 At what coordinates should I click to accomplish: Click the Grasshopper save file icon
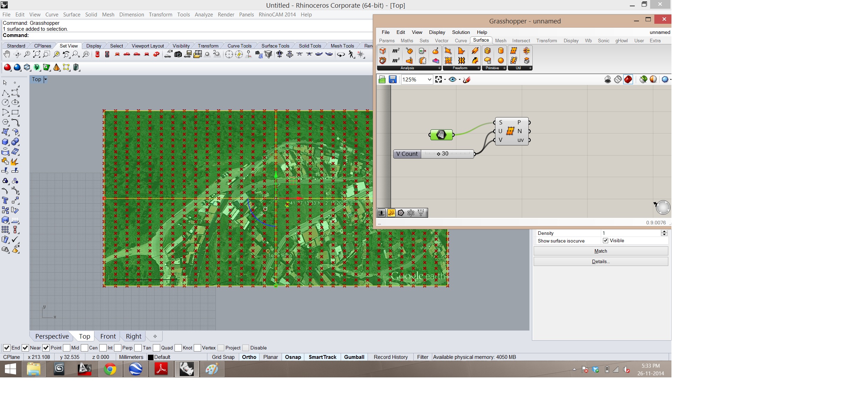click(393, 80)
